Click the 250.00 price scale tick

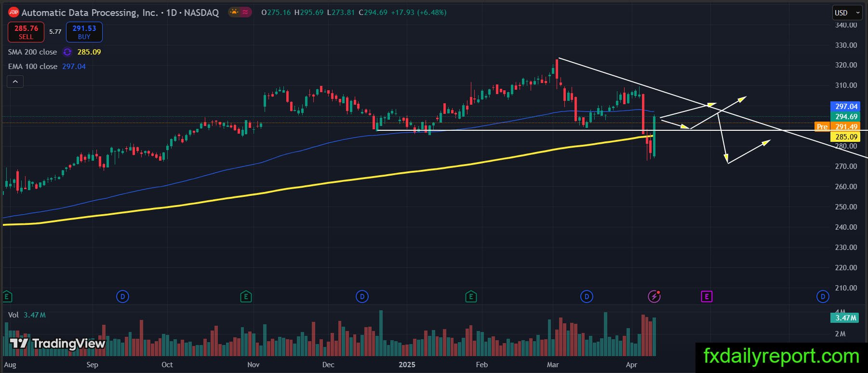(x=846, y=207)
